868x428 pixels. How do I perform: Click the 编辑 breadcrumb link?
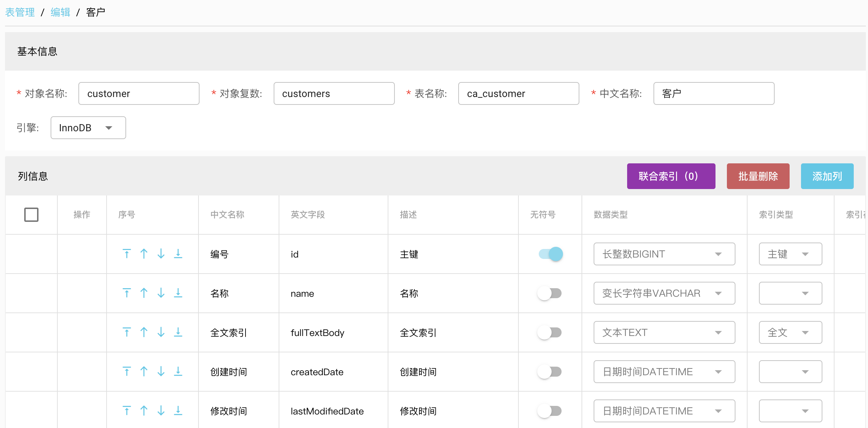click(x=60, y=12)
